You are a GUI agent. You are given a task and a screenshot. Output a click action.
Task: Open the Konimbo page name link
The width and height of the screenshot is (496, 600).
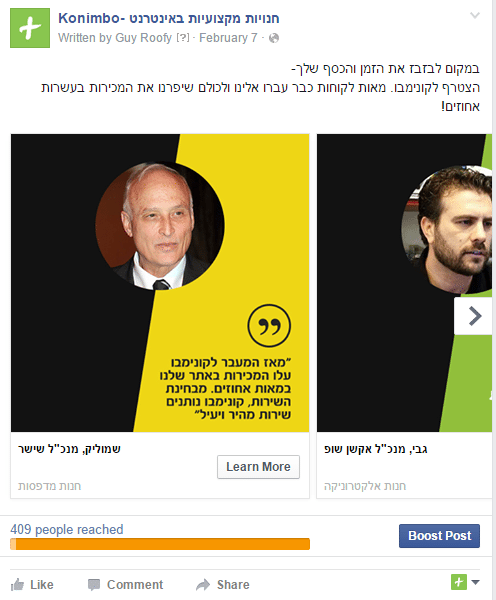pyautogui.click(x=169, y=18)
